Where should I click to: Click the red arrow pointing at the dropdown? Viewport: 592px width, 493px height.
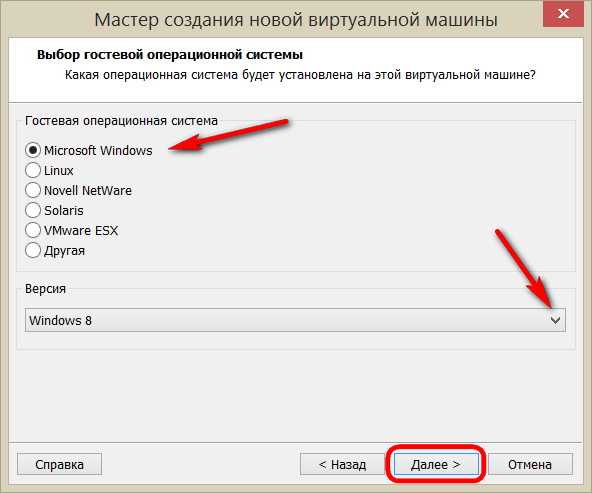[x=524, y=269]
